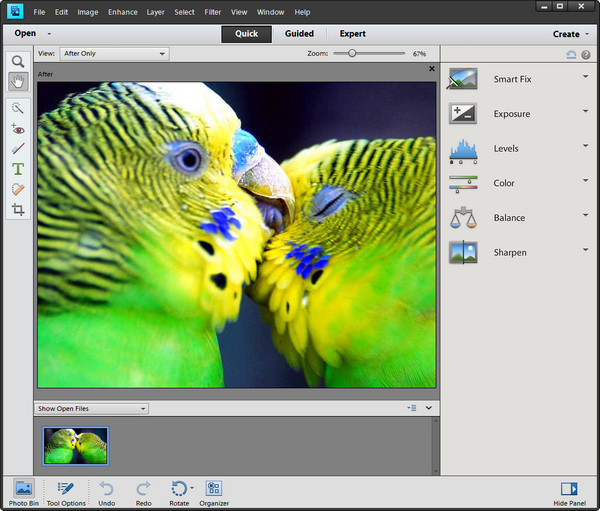Screen dimensions: 600x511
Task: Expand the Smart Fix adjustment arrow
Action: (585, 77)
